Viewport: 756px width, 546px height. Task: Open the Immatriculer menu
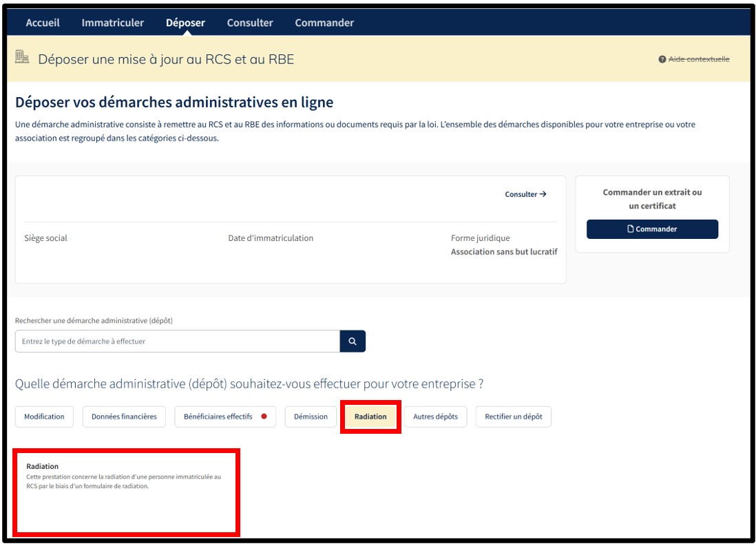112,23
